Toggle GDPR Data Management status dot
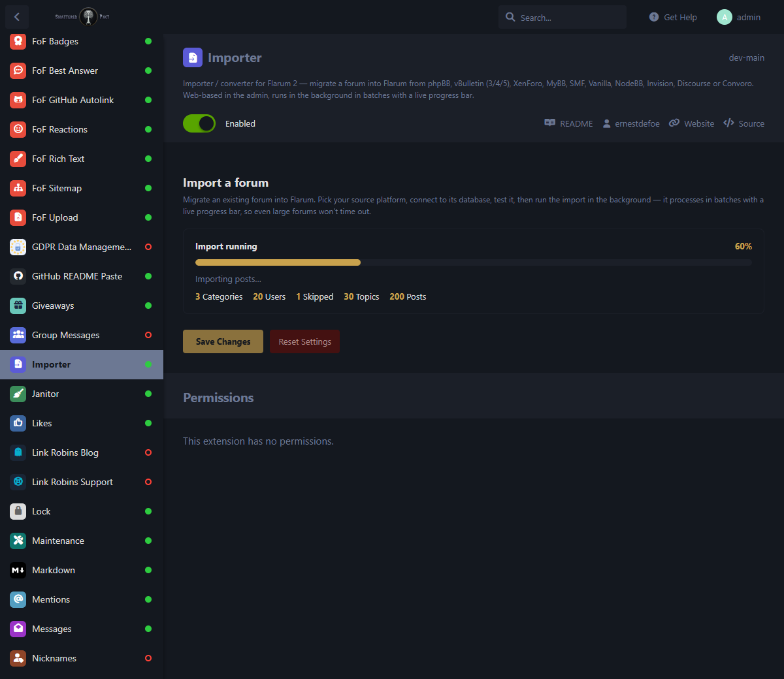This screenshot has height=679, width=784. [x=148, y=247]
